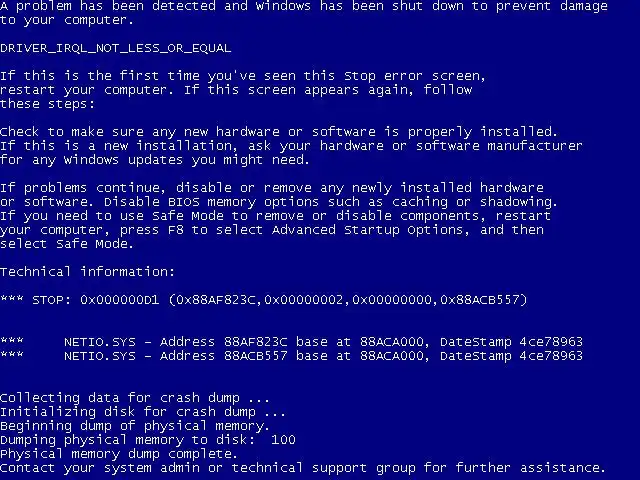
Task: Click 'for any Windows updates' line
Action: 155,160
